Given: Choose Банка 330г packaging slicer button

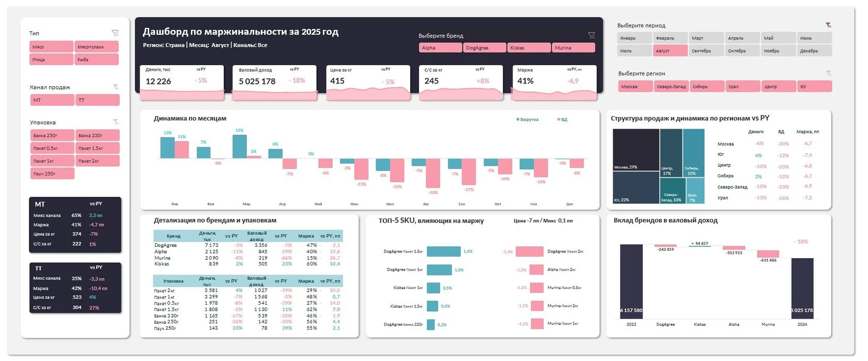Looking at the screenshot, I should click(98, 135).
